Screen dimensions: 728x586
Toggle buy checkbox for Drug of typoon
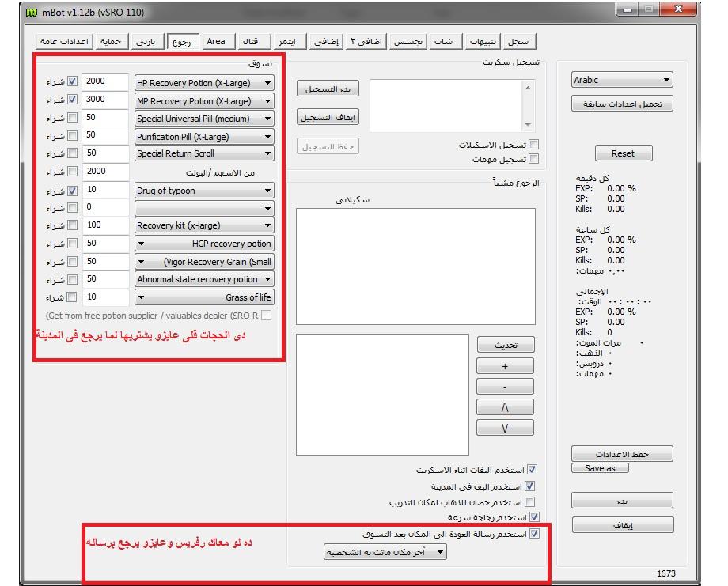click(x=73, y=191)
